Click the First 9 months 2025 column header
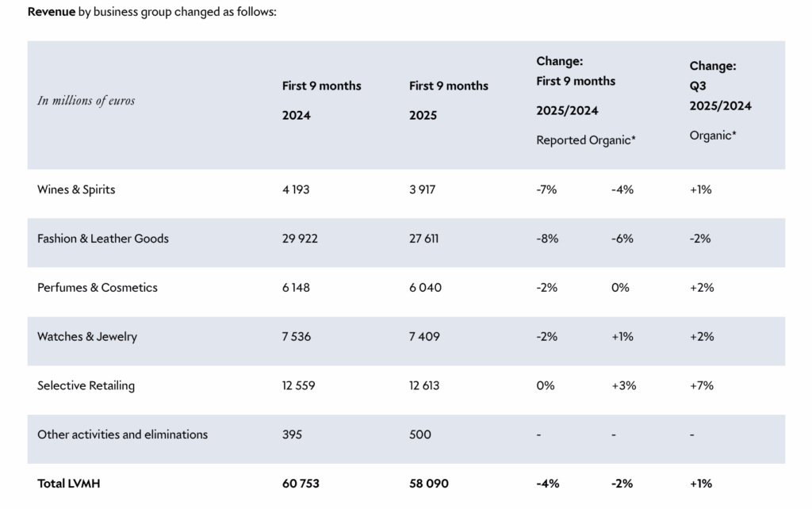This screenshot has width=812, height=509. pos(449,100)
